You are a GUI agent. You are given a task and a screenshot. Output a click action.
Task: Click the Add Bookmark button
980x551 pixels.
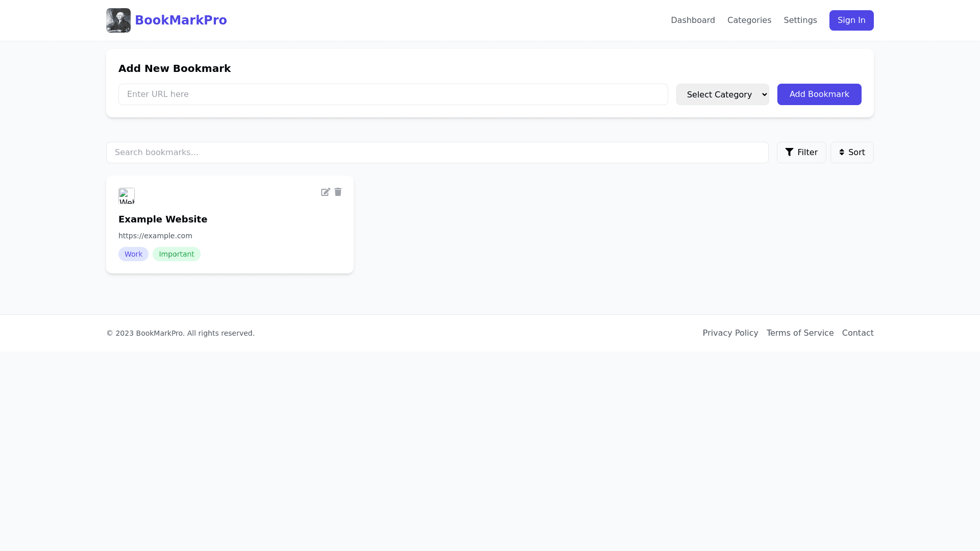point(819,94)
